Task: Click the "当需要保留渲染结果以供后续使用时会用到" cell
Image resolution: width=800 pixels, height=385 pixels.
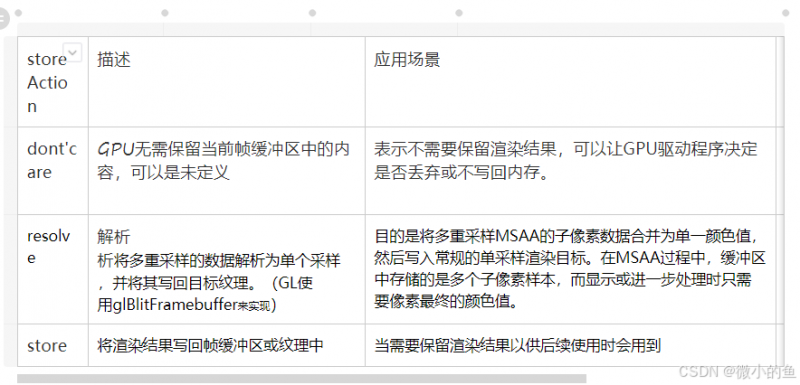Action: click(570, 345)
